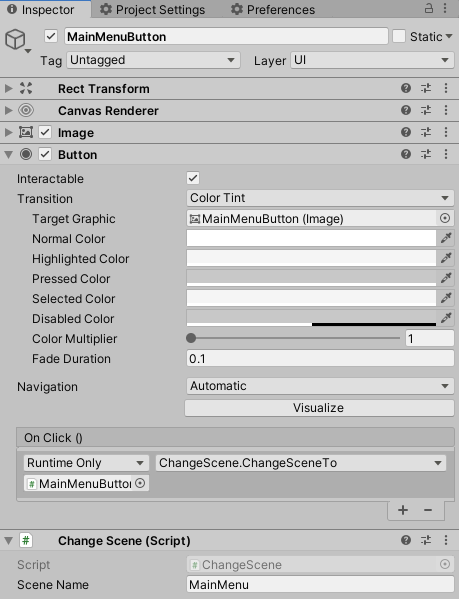Click the GameObject cube icon

[15, 39]
